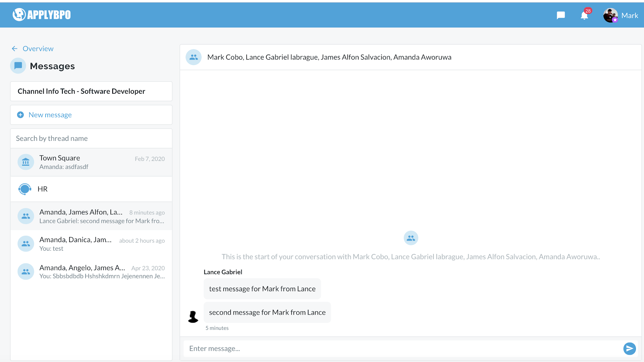This screenshot has height=362, width=644.
Task: Click the Town Square building icon
Action: (x=26, y=162)
